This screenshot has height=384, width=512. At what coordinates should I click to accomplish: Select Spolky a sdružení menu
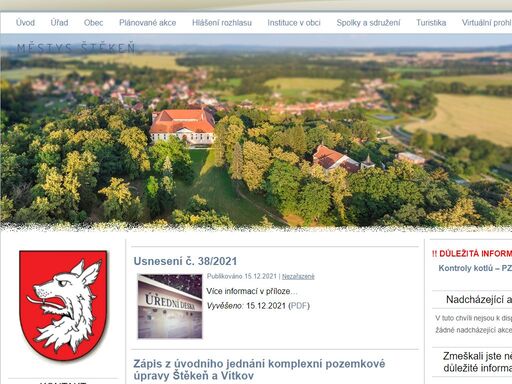(x=368, y=23)
